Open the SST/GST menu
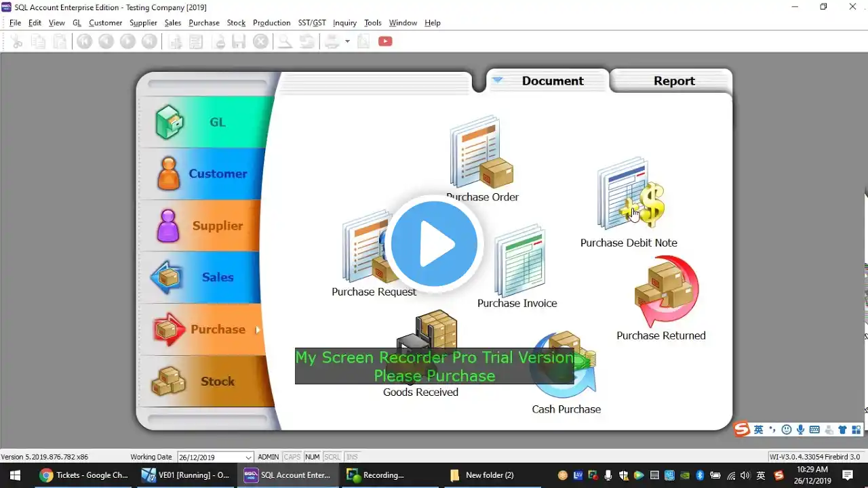This screenshot has height=488, width=868. 312,22
